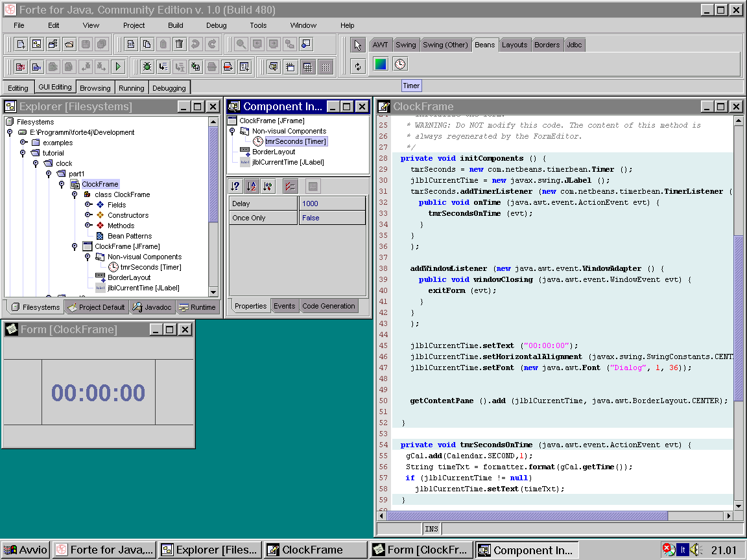The height and width of the screenshot is (560, 747).
Task: Toggle the connection mode button
Action: 358,66
